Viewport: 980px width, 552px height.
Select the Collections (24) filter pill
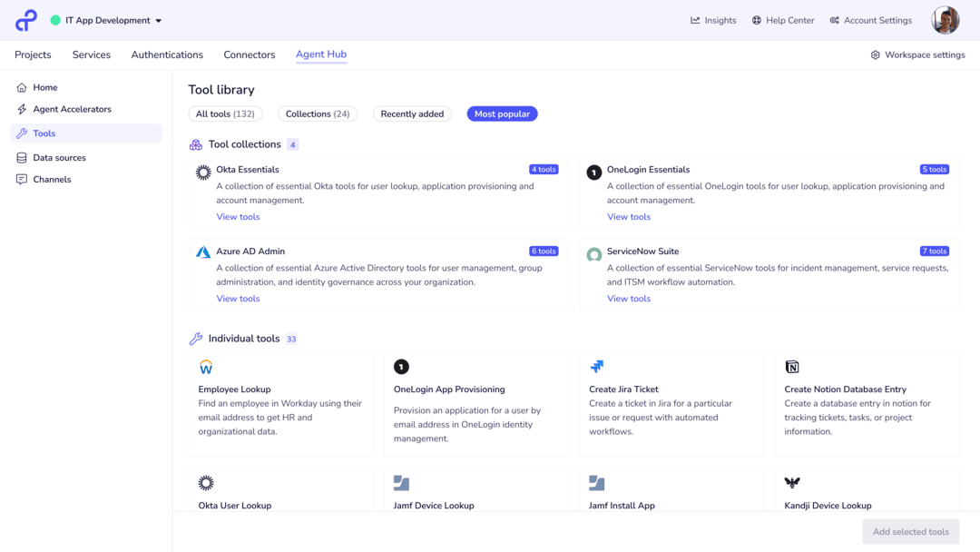click(x=318, y=113)
